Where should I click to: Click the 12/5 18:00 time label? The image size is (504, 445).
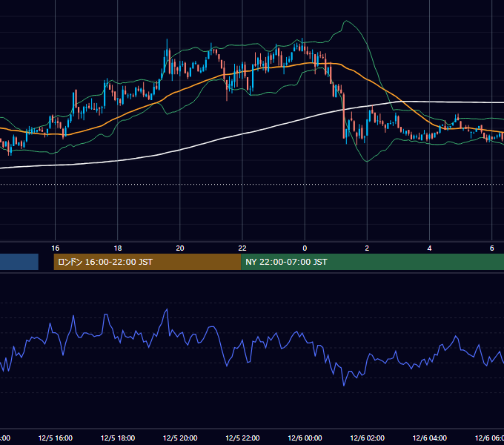pyautogui.click(x=118, y=438)
